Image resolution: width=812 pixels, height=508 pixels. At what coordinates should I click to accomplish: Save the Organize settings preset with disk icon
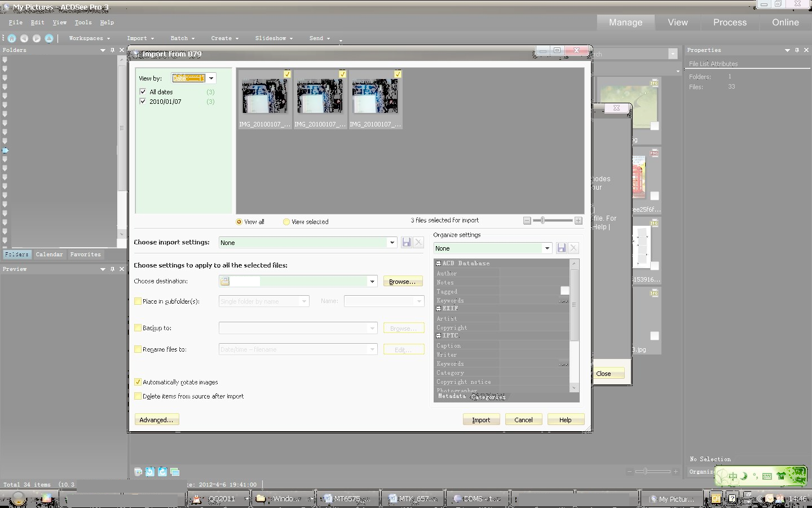point(561,248)
